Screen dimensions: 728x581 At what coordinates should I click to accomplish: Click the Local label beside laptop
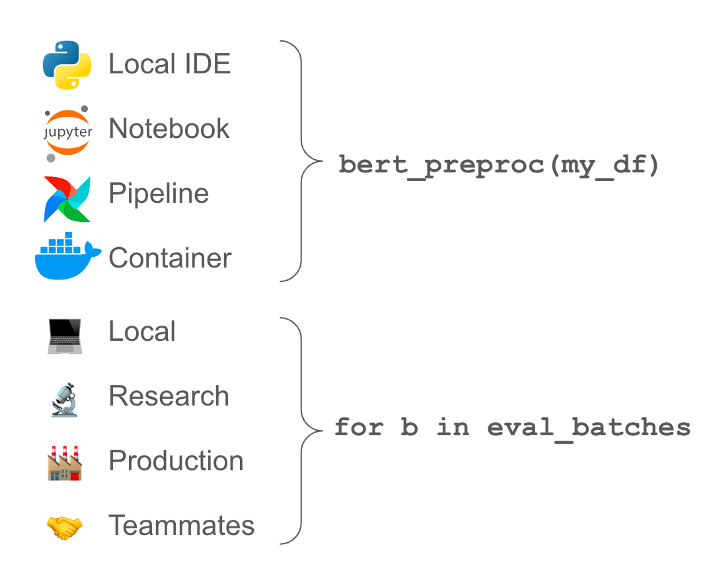click(142, 331)
